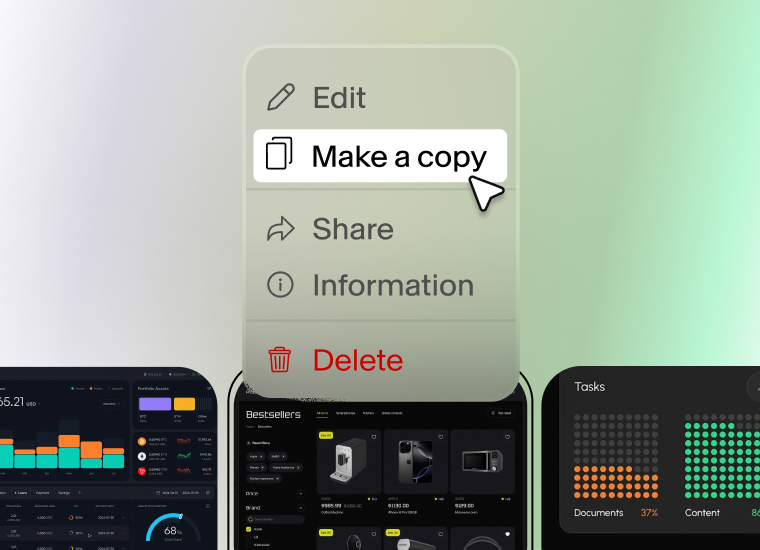Choose Make a copy from the context menu
The image size is (760, 550).
pos(380,156)
